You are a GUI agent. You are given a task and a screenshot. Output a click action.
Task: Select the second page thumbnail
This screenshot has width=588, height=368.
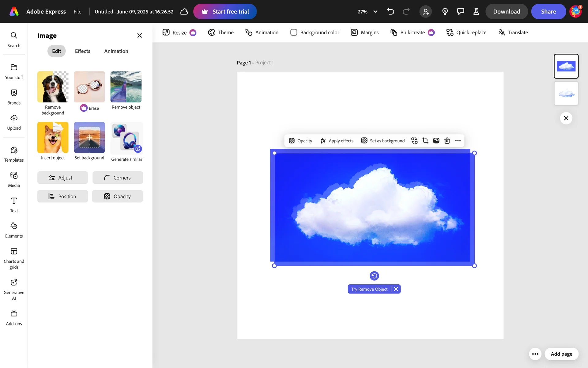566,94
